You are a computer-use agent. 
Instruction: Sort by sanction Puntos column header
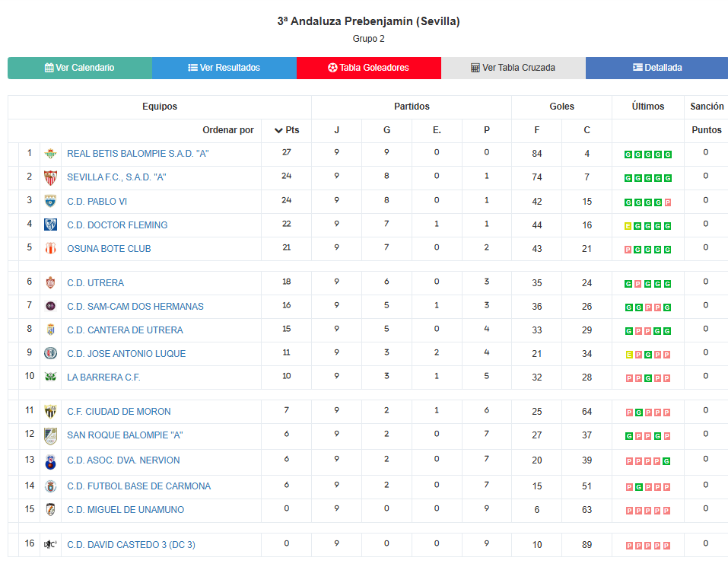tap(707, 130)
